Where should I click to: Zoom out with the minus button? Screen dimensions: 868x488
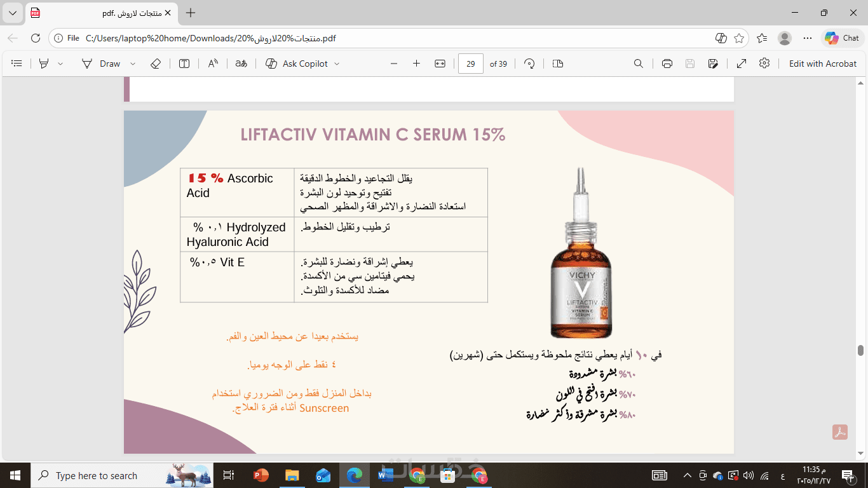click(x=394, y=64)
